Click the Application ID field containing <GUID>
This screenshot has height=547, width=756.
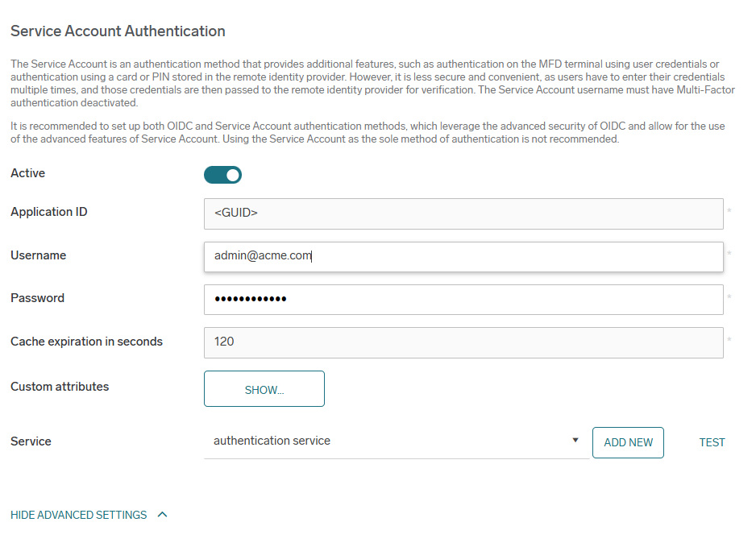[463, 213]
